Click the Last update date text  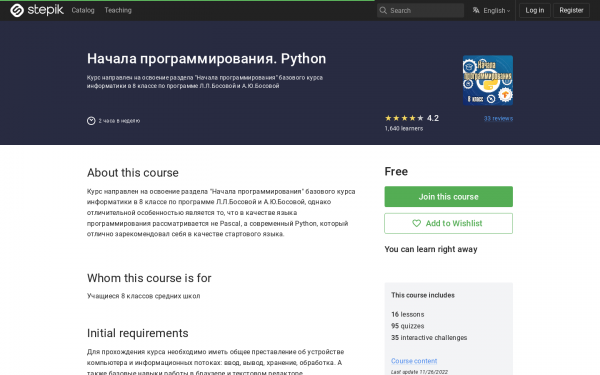click(419, 372)
